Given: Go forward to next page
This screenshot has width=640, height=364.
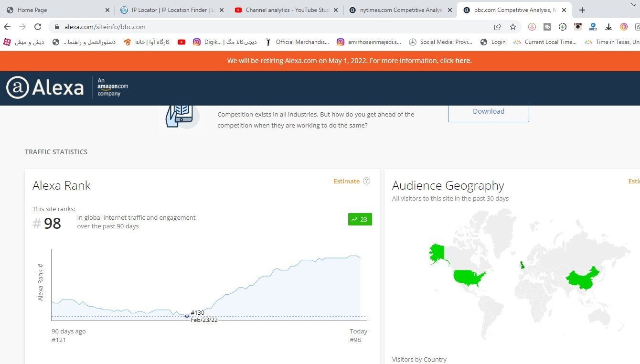Looking at the screenshot, I should [22, 27].
